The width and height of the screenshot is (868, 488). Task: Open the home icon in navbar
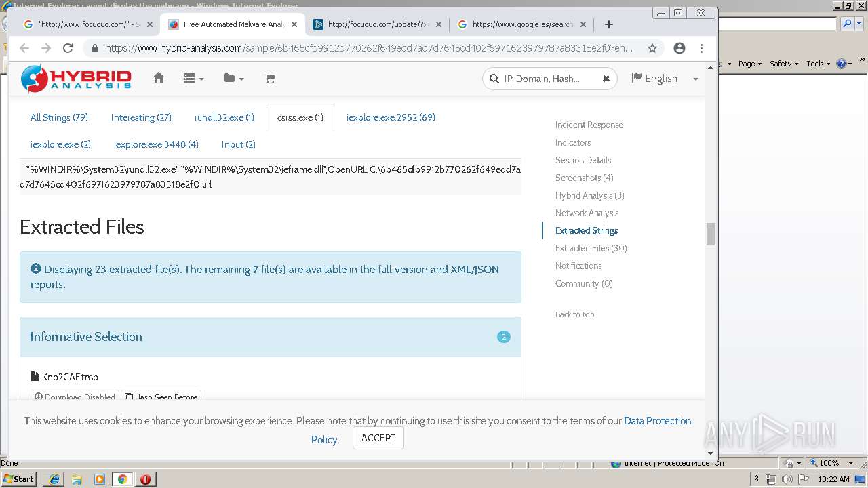click(x=159, y=78)
